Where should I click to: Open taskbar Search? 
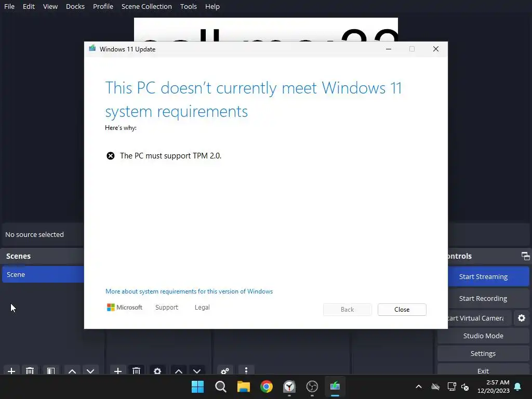coord(220,387)
